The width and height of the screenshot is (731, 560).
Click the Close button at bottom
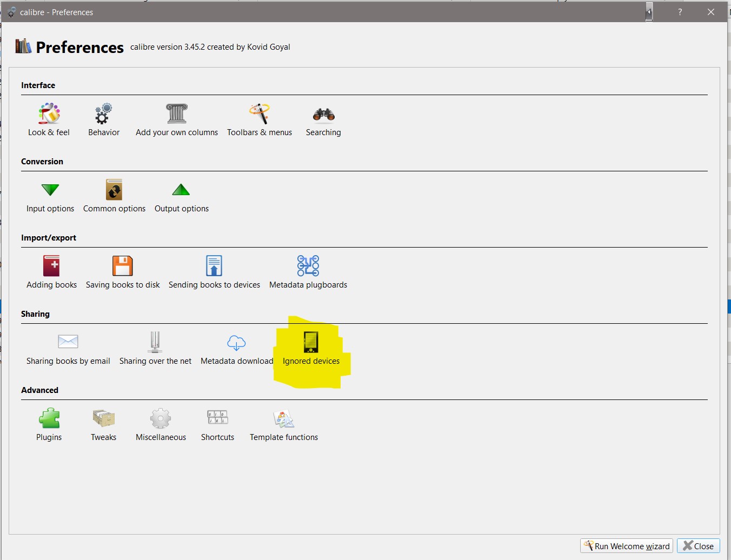(699, 546)
